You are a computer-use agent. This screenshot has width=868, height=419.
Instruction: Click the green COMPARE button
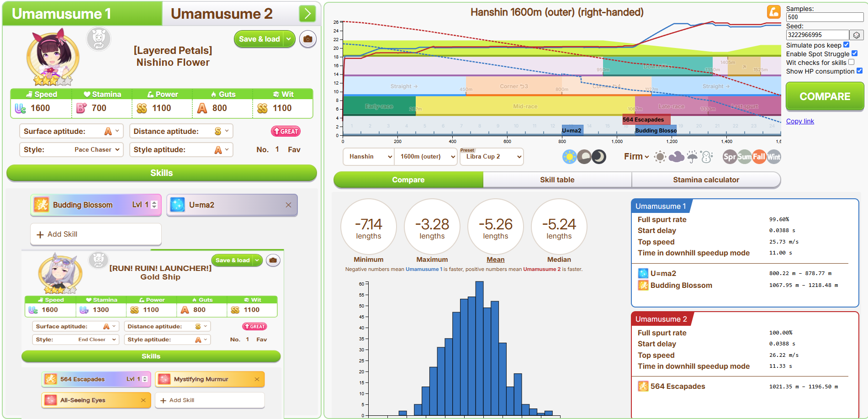(825, 96)
